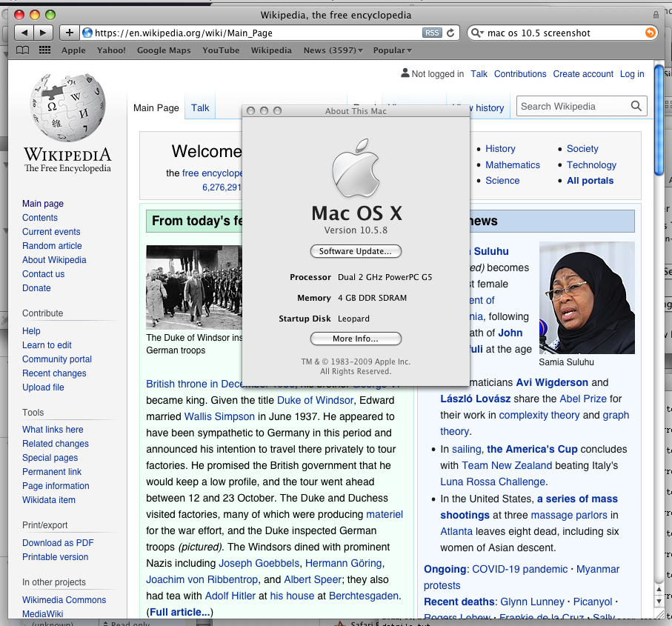Click the orange snapback arrow in search field

(x=650, y=33)
